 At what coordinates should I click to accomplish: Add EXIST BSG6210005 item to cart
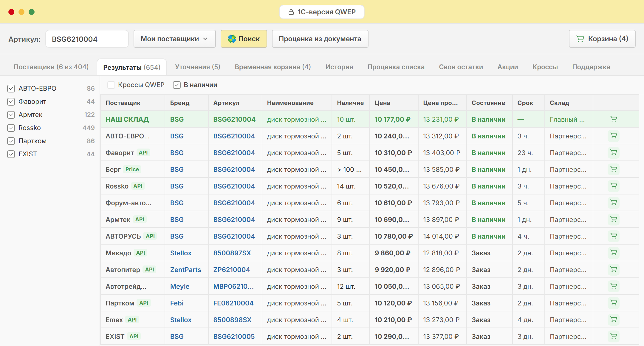click(614, 336)
